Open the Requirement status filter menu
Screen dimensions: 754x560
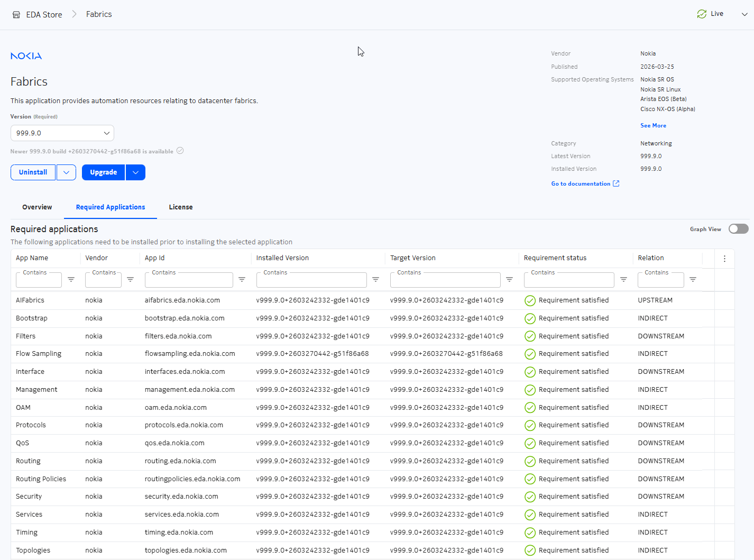point(623,279)
